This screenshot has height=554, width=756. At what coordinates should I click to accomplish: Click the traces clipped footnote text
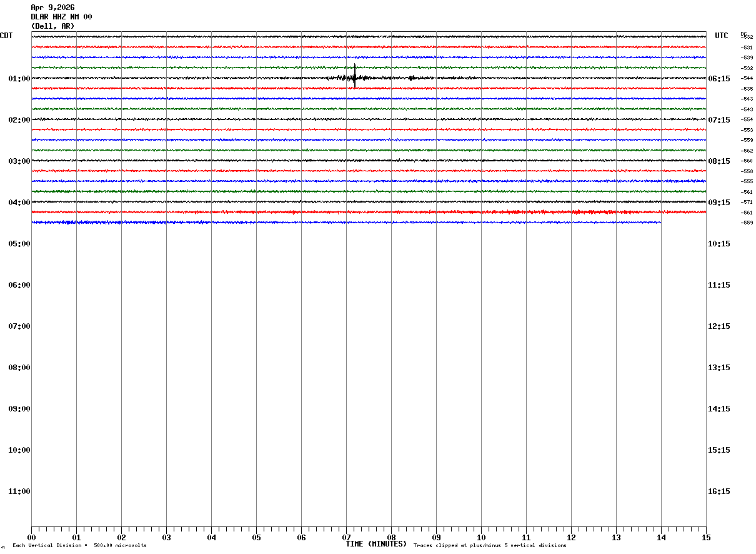490,546
